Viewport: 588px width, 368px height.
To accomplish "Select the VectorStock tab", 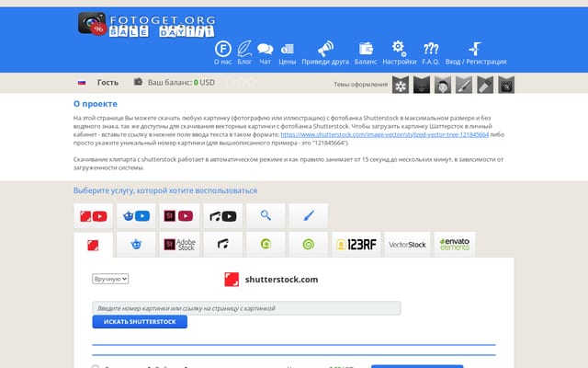I will tap(407, 245).
